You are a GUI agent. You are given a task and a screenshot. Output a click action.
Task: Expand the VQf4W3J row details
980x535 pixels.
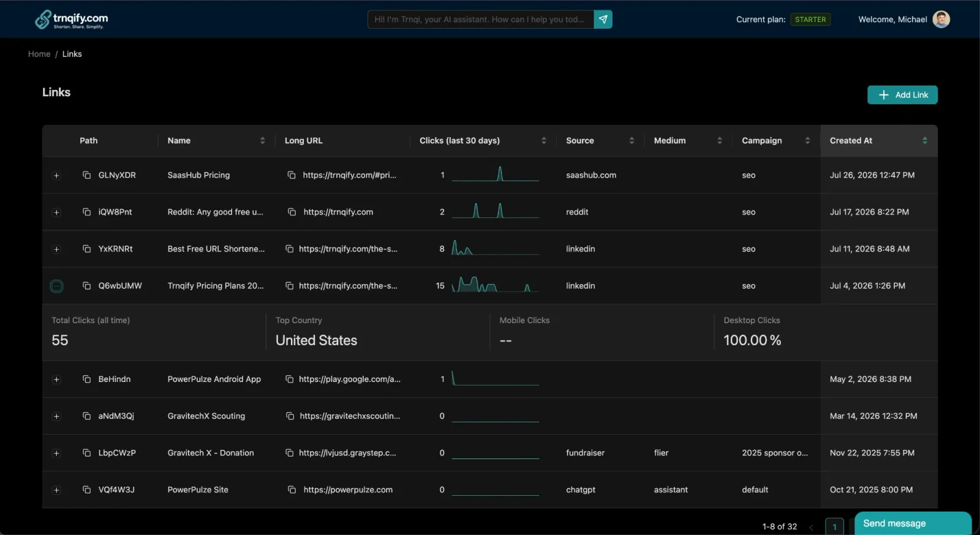[56, 490]
